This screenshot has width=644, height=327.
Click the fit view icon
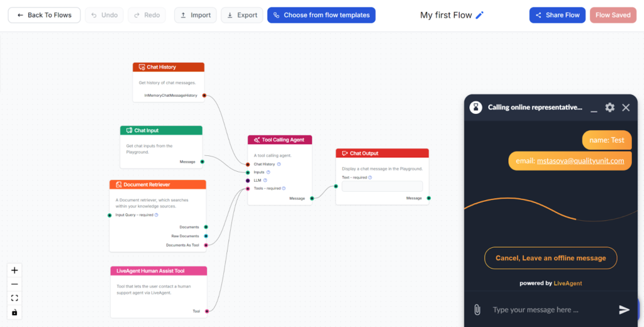[x=14, y=298]
